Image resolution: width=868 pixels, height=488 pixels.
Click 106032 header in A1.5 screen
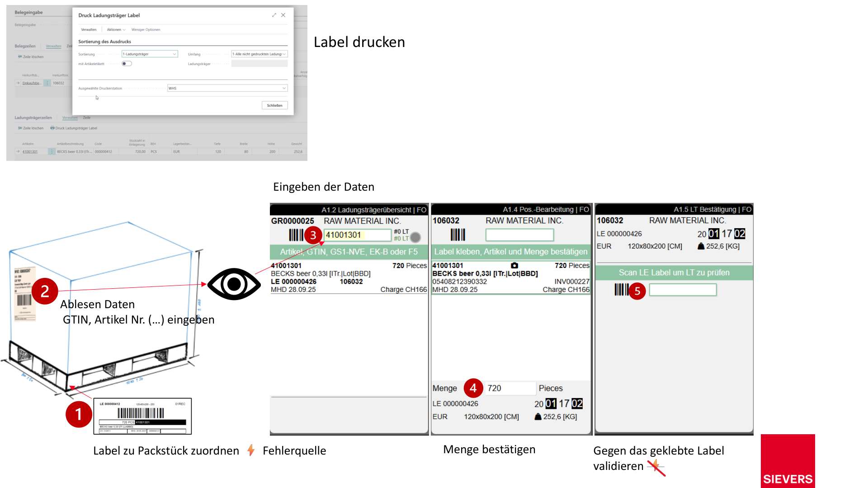pyautogui.click(x=610, y=221)
